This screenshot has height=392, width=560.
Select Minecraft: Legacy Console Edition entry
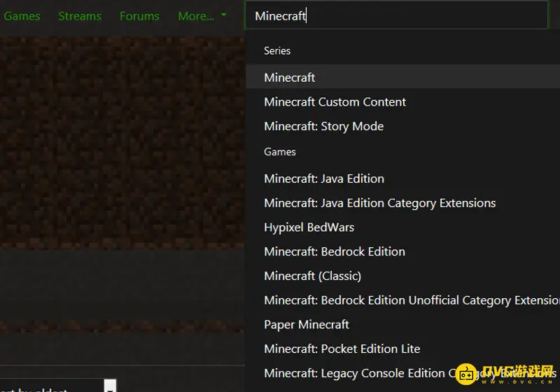(x=354, y=373)
